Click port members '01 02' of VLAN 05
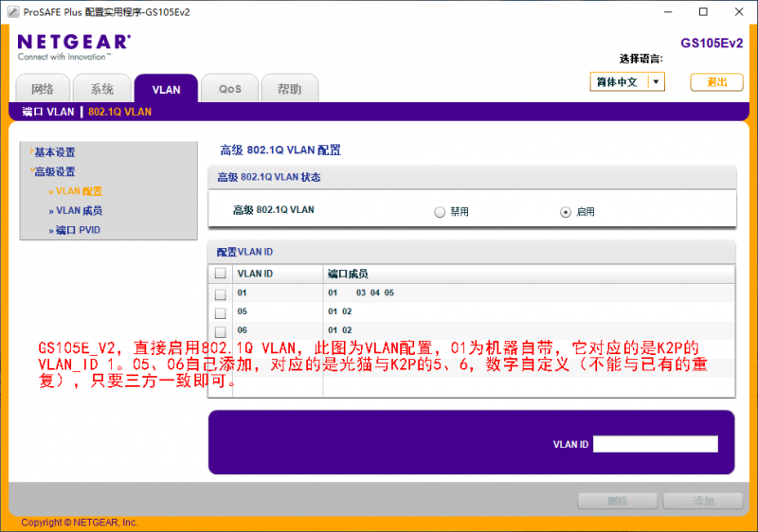Image resolution: width=758 pixels, height=532 pixels. click(340, 311)
